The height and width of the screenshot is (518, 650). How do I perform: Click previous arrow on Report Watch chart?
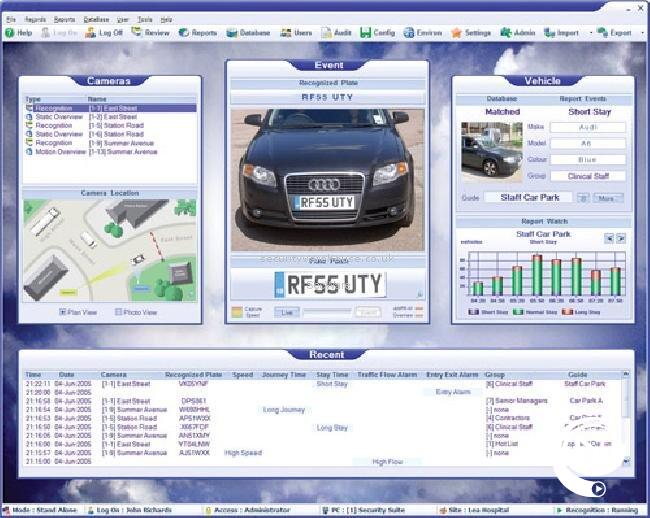coord(608,238)
